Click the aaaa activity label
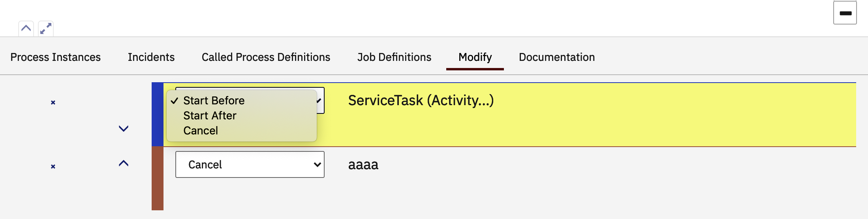 click(363, 164)
